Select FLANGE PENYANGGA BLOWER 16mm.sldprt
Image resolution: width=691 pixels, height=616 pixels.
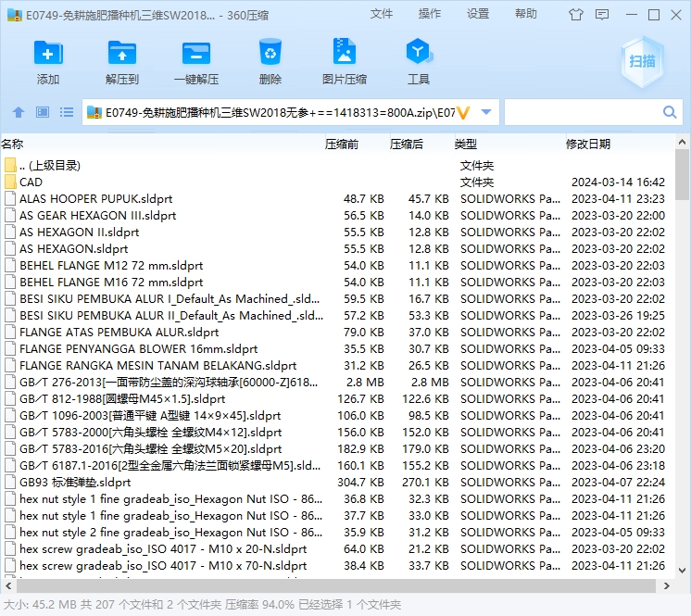pyautogui.click(x=337, y=349)
